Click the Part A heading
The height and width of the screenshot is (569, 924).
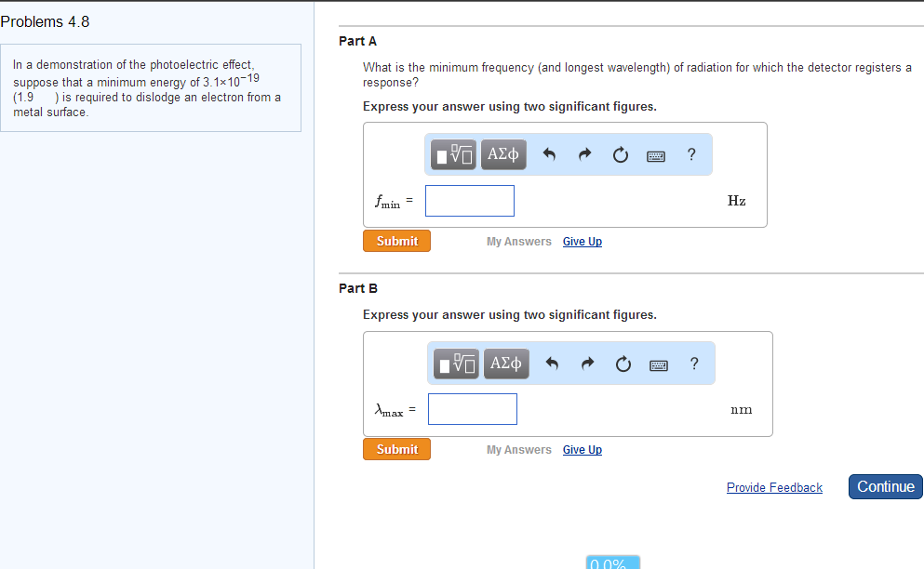pyautogui.click(x=357, y=41)
